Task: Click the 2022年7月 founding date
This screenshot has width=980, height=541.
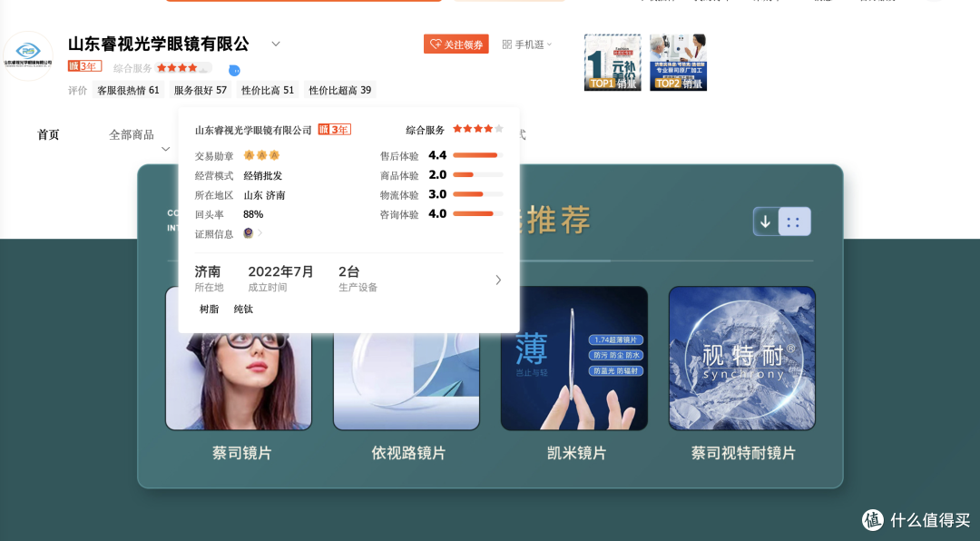Action: coord(280,271)
